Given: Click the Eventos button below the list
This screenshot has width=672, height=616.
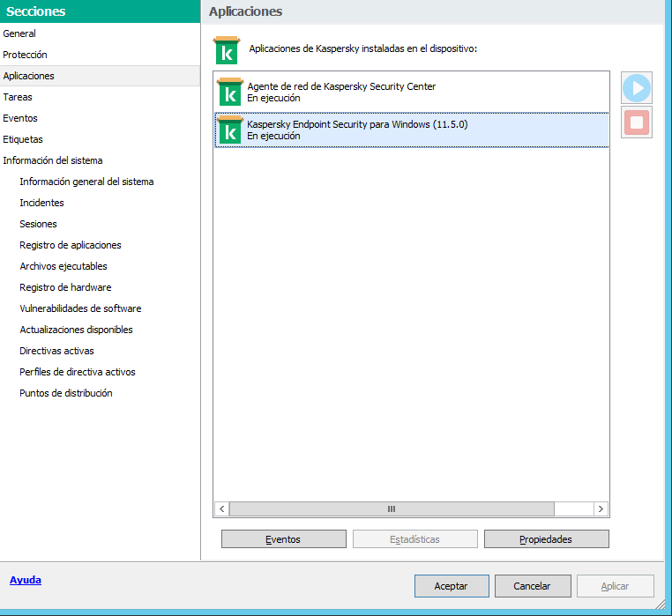Looking at the screenshot, I should 284,539.
